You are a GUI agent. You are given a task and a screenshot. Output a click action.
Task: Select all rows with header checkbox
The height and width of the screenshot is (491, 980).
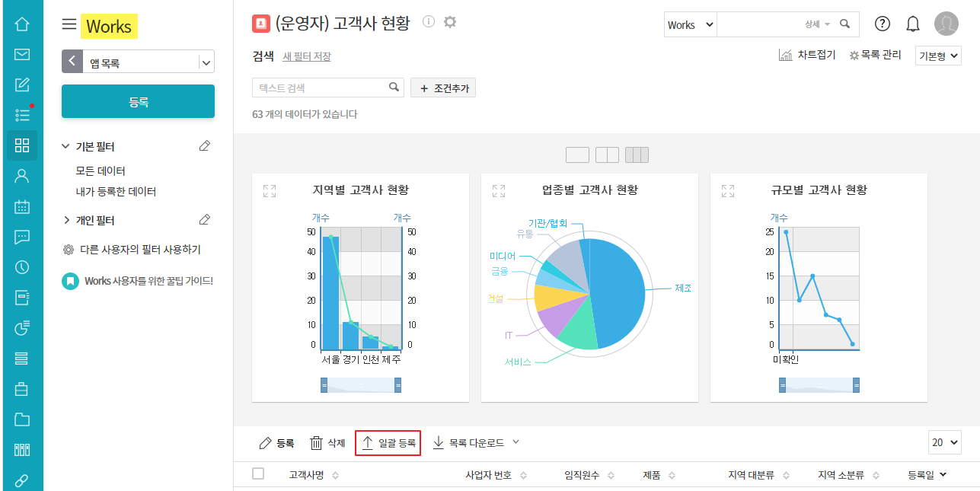pos(258,474)
